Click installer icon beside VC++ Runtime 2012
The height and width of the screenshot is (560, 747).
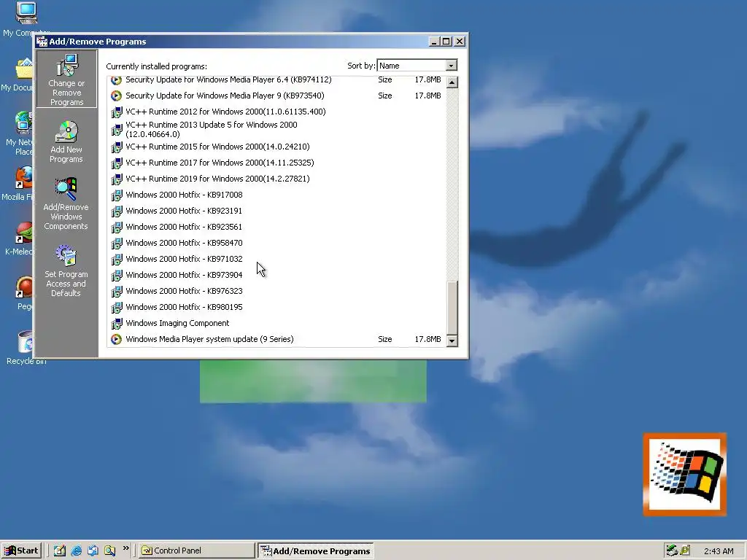point(116,112)
